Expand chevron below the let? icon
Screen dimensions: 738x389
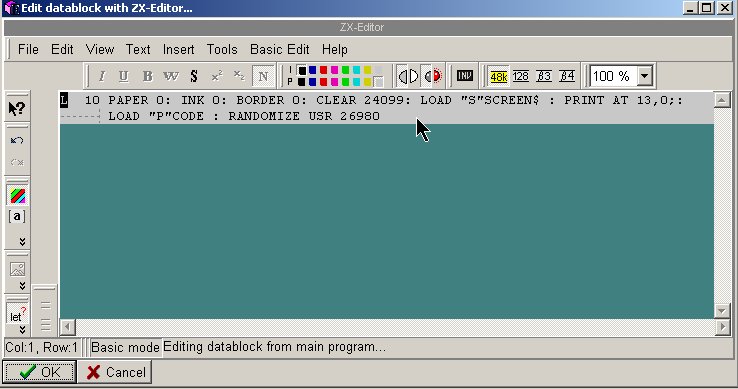pyautogui.click(x=22, y=330)
